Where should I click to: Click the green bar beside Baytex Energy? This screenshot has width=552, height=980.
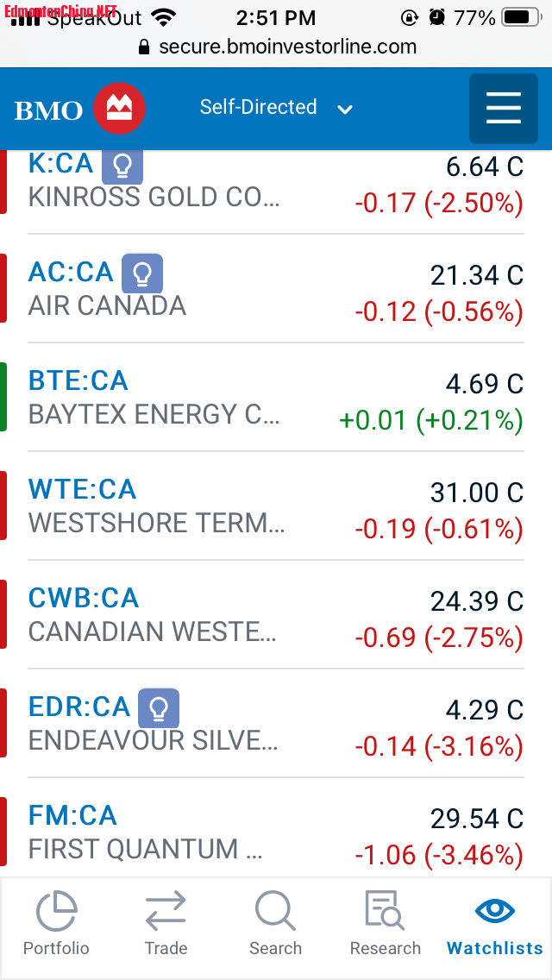click(3, 397)
